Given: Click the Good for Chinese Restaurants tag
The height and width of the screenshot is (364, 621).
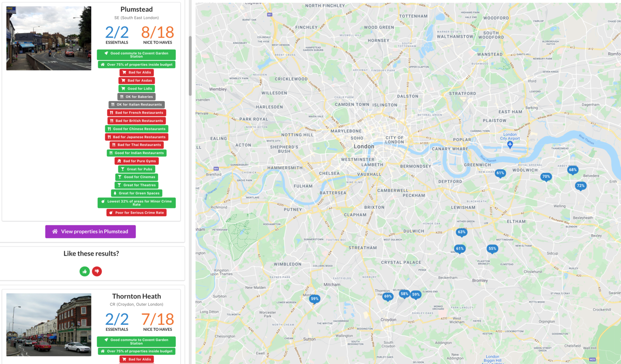Looking at the screenshot, I should click(x=137, y=129).
